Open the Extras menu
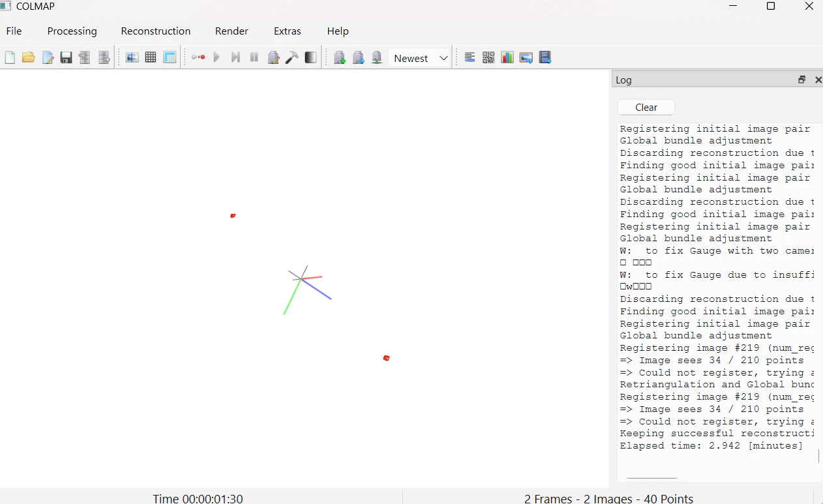This screenshot has width=823, height=504. (288, 31)
